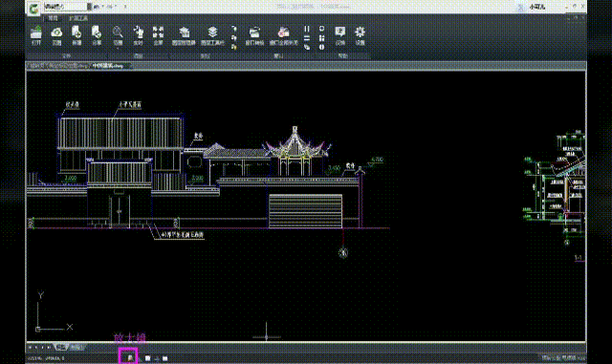Click the four-arrow zoom extents icon
The image size is (612, 364).
pyautogui.click(x=158, y=32)
